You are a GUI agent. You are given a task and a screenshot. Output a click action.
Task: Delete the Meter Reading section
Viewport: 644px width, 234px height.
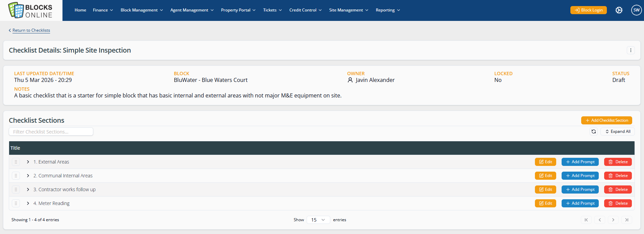click(x=618, y=203)
